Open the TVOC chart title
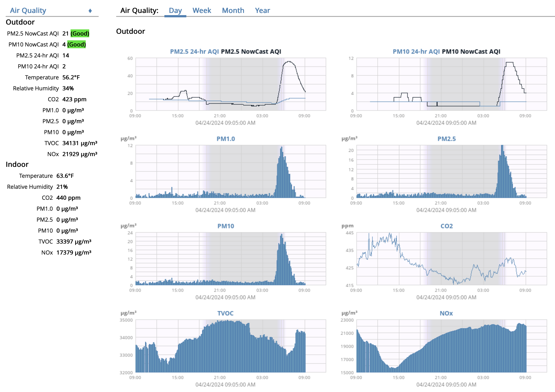The height and width of the screenshot is (392, 555). tap(225, 314)
